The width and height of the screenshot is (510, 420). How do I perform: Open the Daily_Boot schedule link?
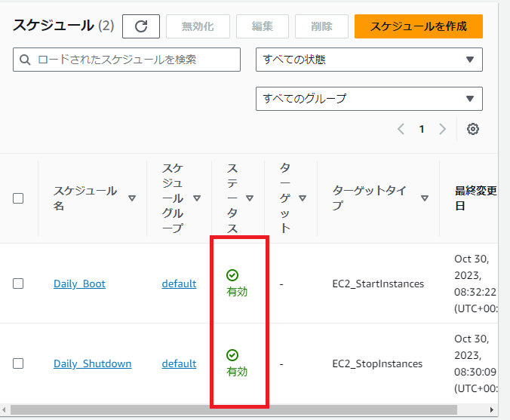pyautogui.click(x=79, y=284)
